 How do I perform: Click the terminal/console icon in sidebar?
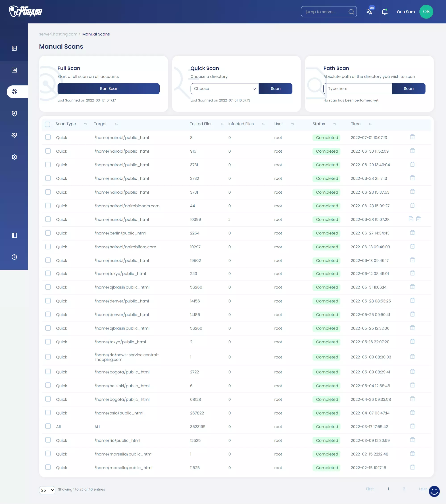(x=14, y=236)
